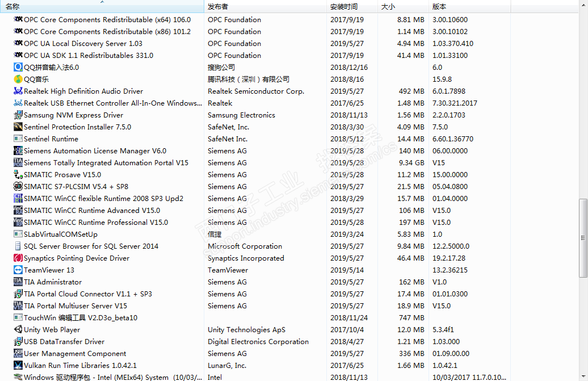Screen dimensions: 588x381
Task: Click publisher 搜狗公司
Action: (x=221, y=67)
